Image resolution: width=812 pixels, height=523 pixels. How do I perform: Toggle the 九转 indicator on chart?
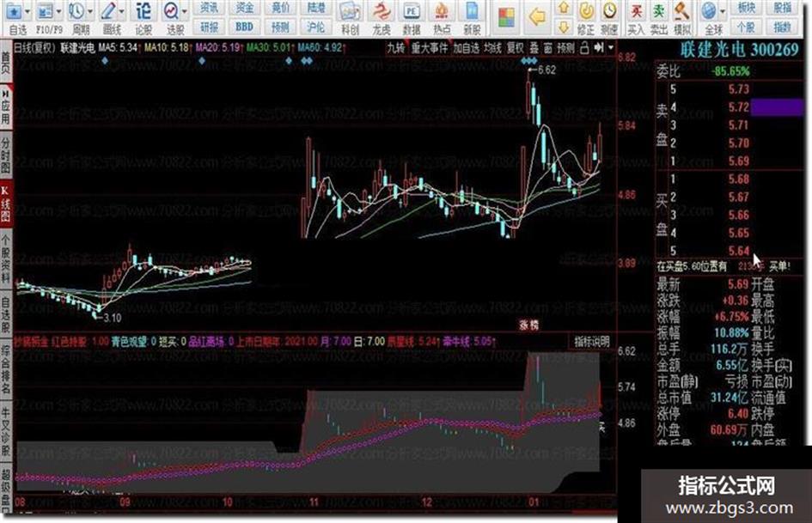pyautogui.click(x=395, y=48)
